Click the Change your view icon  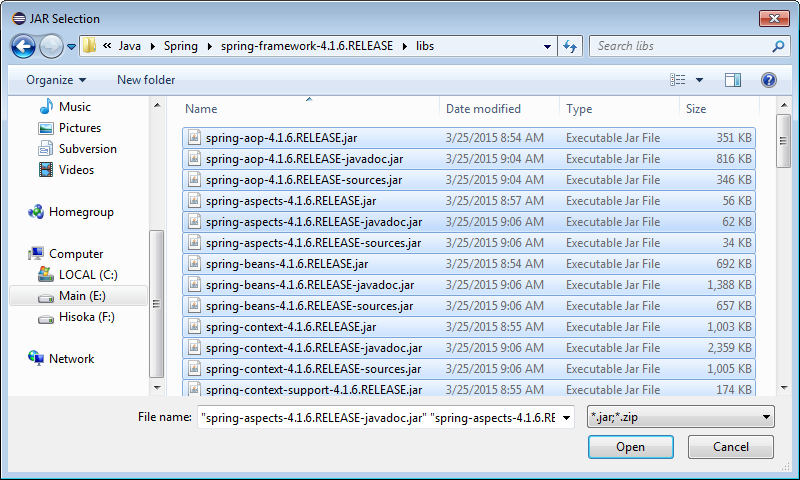tap(678, 80)
